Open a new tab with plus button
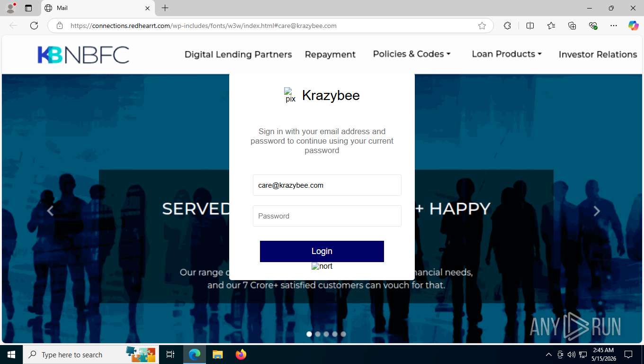The height and width of the screenshot is (364, 644). point(165,8)
